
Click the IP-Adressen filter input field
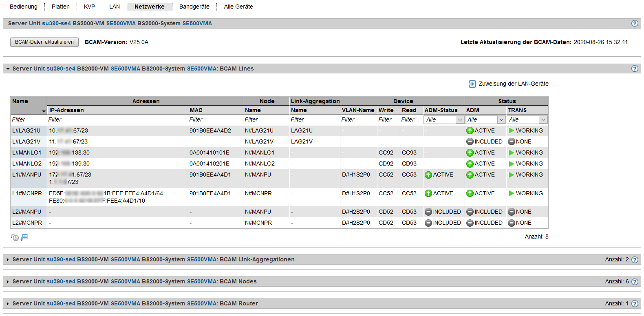(117, 119)
